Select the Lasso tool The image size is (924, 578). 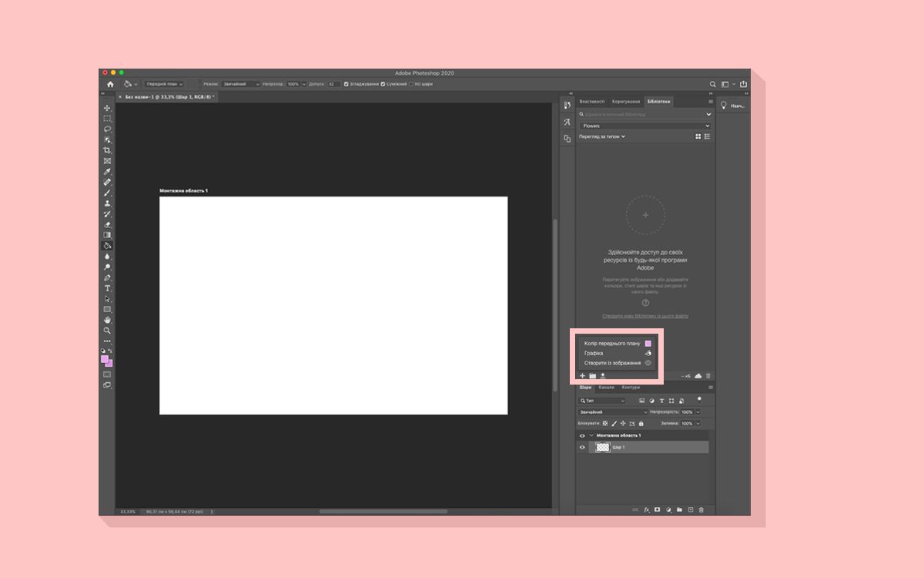tap(107, 129)
